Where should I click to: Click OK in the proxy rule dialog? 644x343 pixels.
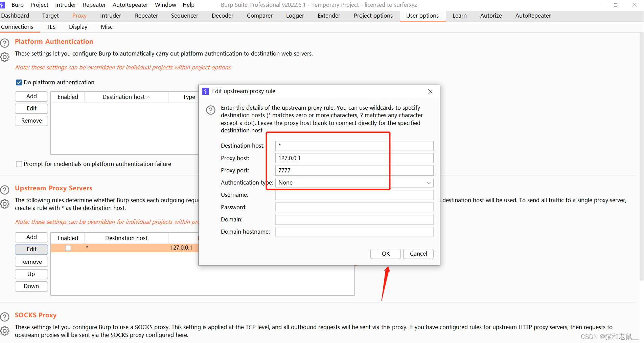pyautogui.click(x=386, y=254)
